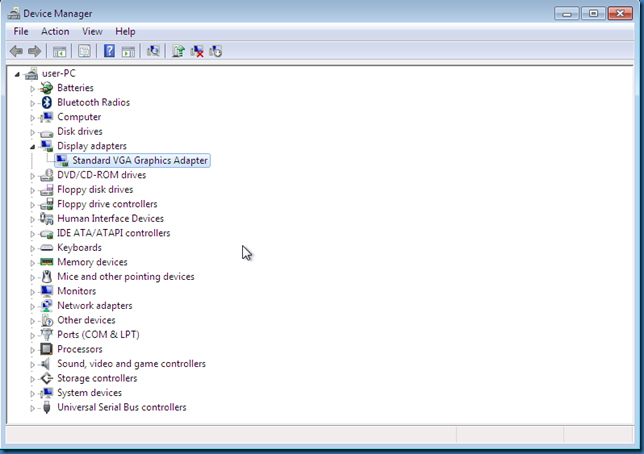Screen dimensions: 644x454
Task: Collapse the Display adapters node
Action: pos(32,147)
